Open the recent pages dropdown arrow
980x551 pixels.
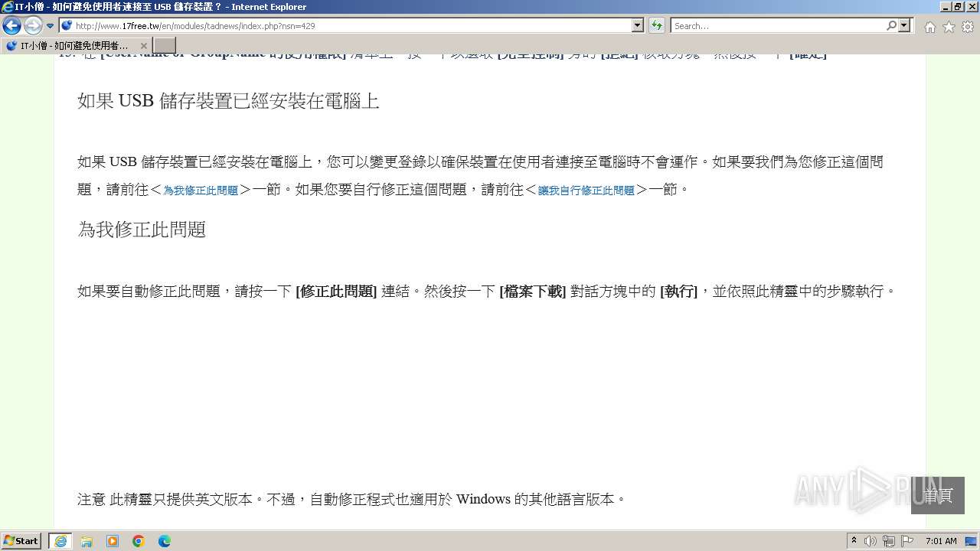[x=50, y=26]
